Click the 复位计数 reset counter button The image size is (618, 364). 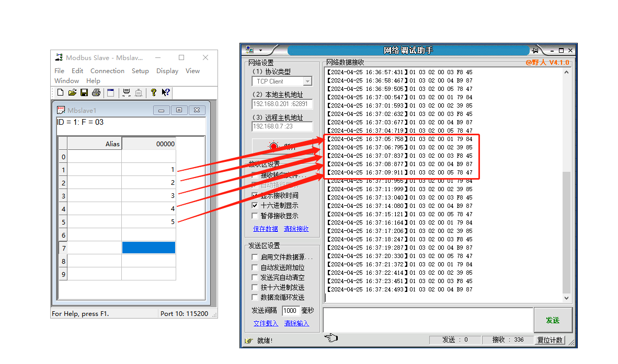[x=550, y=340]
